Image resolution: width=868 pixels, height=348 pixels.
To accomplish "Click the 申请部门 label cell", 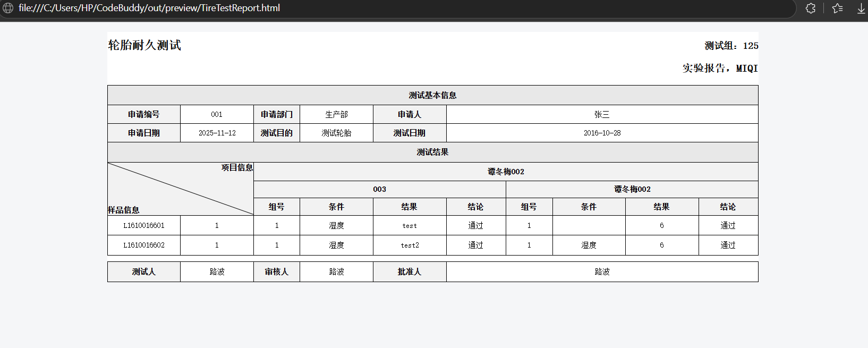I will (277, 114).
